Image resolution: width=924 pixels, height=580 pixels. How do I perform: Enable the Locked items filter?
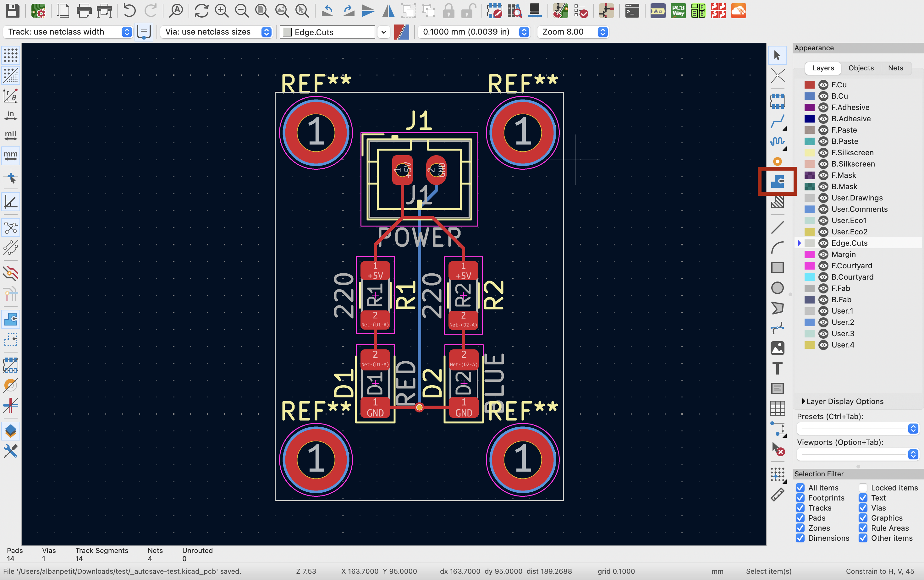tap(863, 488)
